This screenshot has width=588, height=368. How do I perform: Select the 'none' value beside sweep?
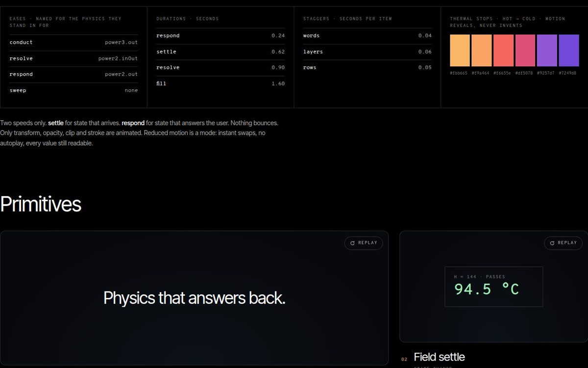click(131, 90)
